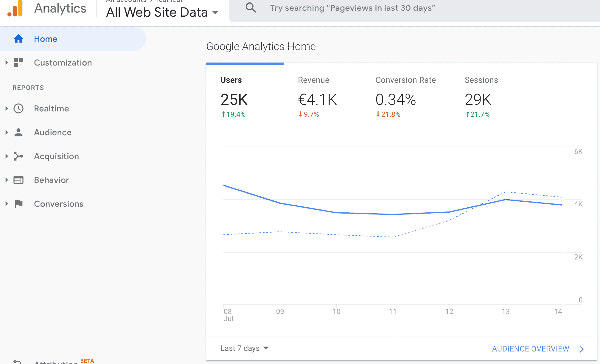Expand the Acquisition reports arrow

coord(7,156)
